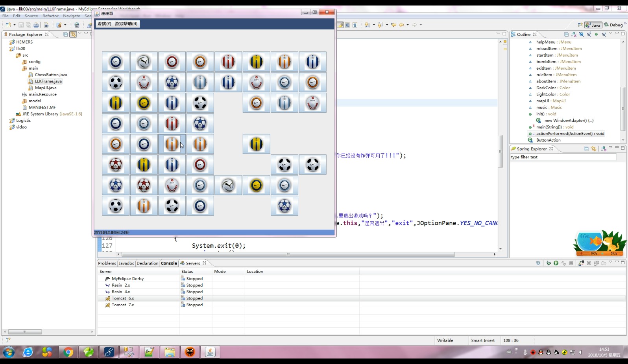
Task: Click Collapse All in Outline view
Action: point(566,34)
